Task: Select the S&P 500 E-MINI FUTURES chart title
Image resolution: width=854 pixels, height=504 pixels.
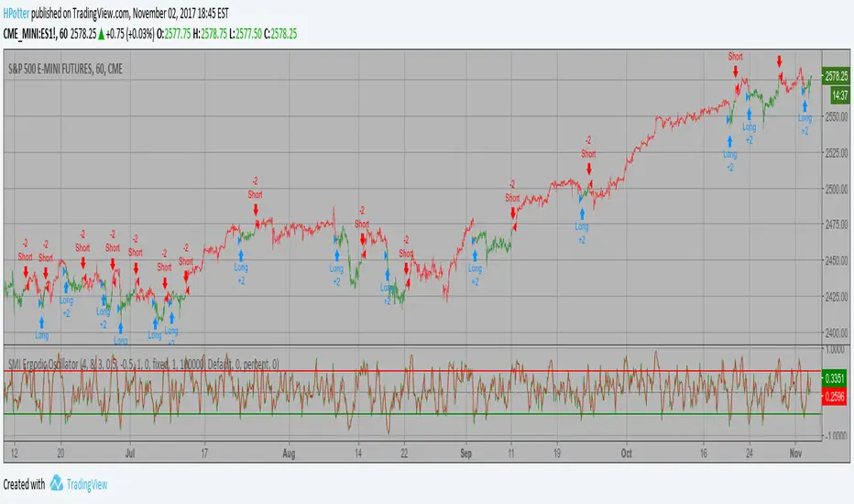Action: coord(65,70)
